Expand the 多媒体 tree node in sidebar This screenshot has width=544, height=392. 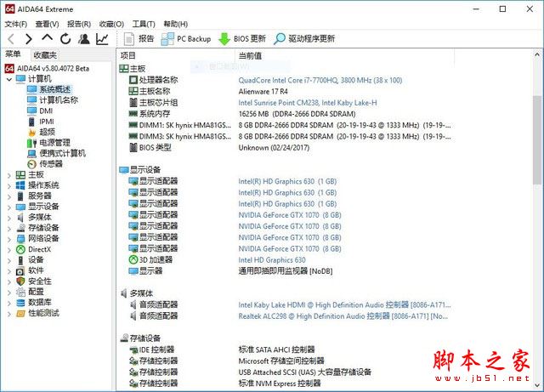(9, 218)
